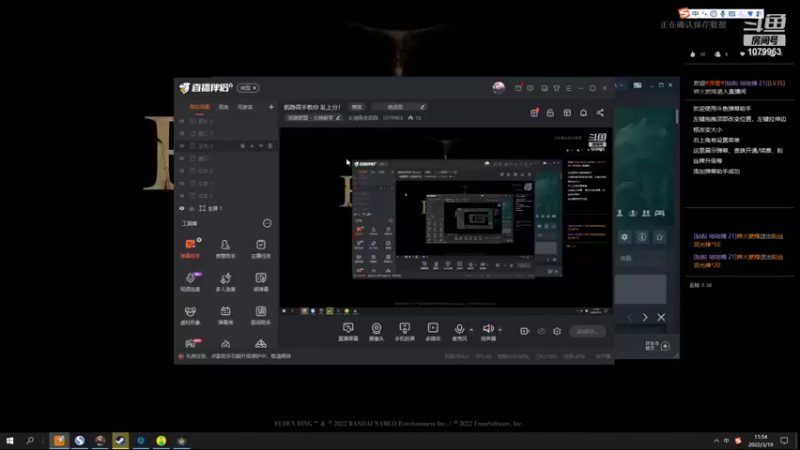Open the mode pill beside 直播伴侣 logo

[x=248, y=88]
